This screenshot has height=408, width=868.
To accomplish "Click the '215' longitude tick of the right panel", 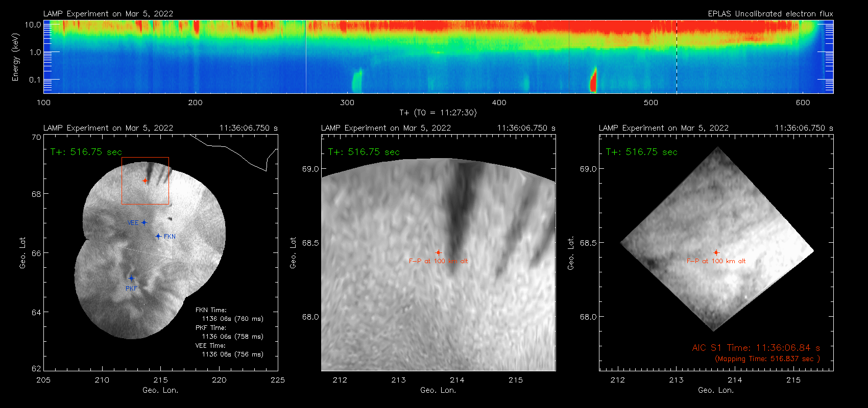I will (793, 380).
